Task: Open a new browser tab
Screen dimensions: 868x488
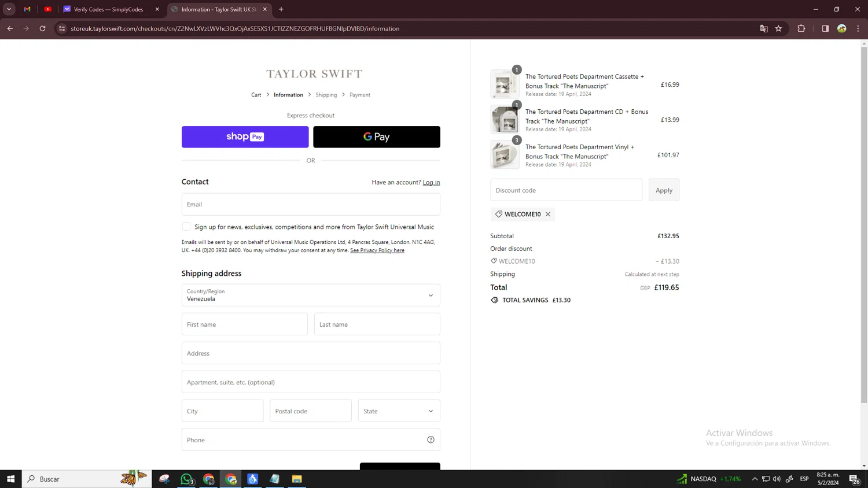Action: point(281,9)
